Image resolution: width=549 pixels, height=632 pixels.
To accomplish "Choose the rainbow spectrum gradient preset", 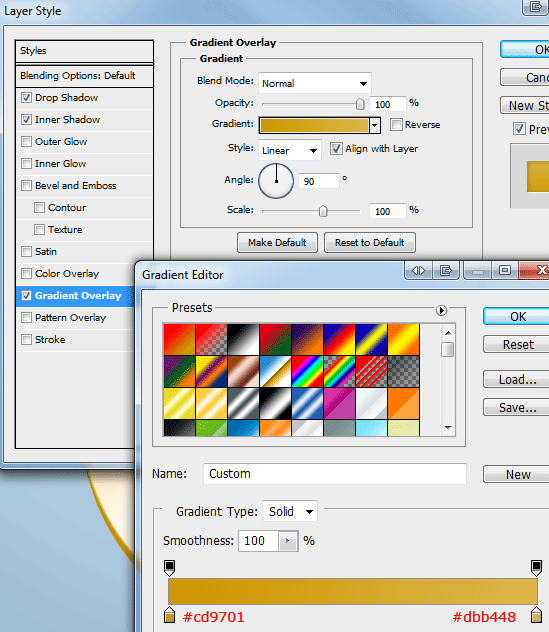I will 307,371.
